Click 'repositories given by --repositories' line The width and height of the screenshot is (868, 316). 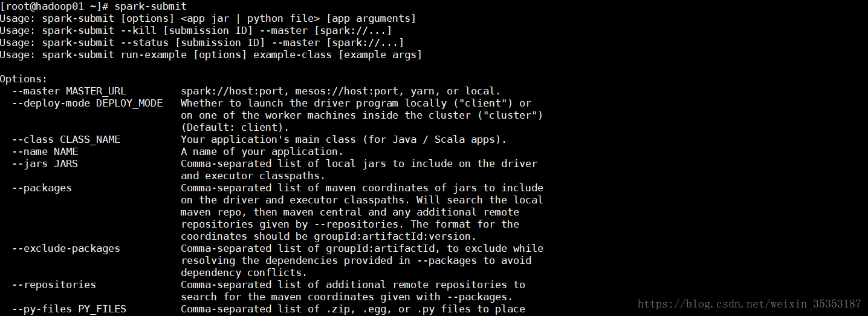(350, 224)
